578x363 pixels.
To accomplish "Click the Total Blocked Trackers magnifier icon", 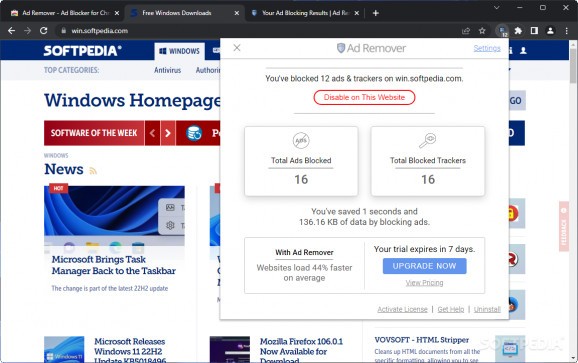I will click(428, 140).
